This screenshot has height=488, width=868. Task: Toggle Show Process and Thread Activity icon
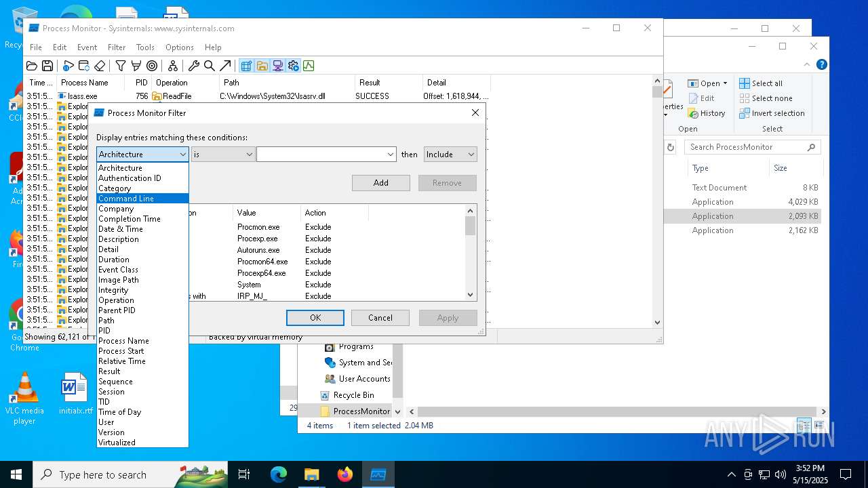point(293,66)
